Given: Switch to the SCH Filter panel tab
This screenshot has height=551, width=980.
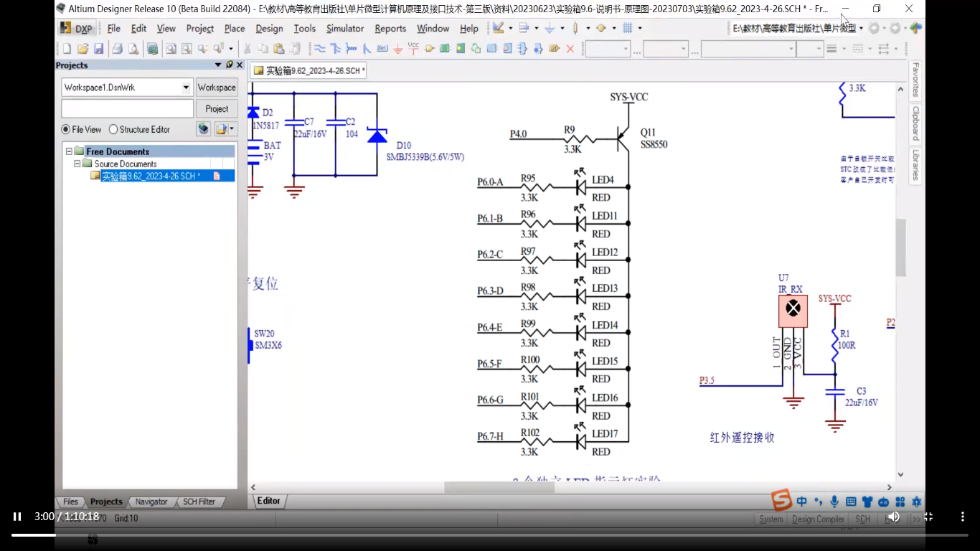Looking at the screenshot, I should tap(199, 501).
